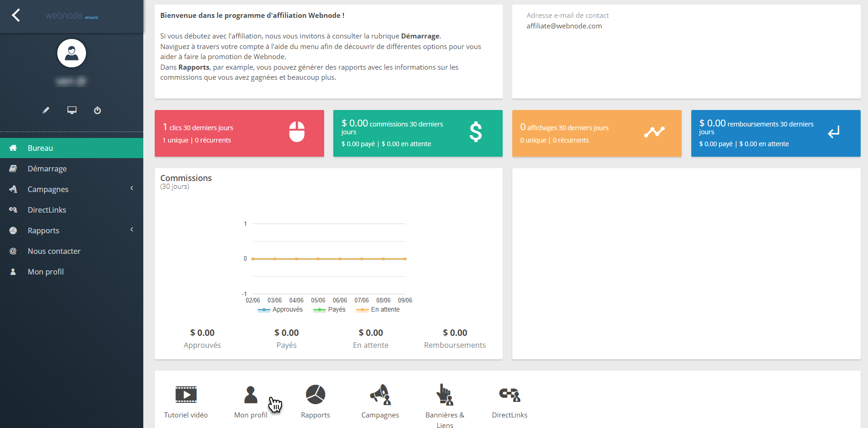Click the monitor icon under avatar
This screenshot has width=868, height=428.
click(x=72, y=110)
